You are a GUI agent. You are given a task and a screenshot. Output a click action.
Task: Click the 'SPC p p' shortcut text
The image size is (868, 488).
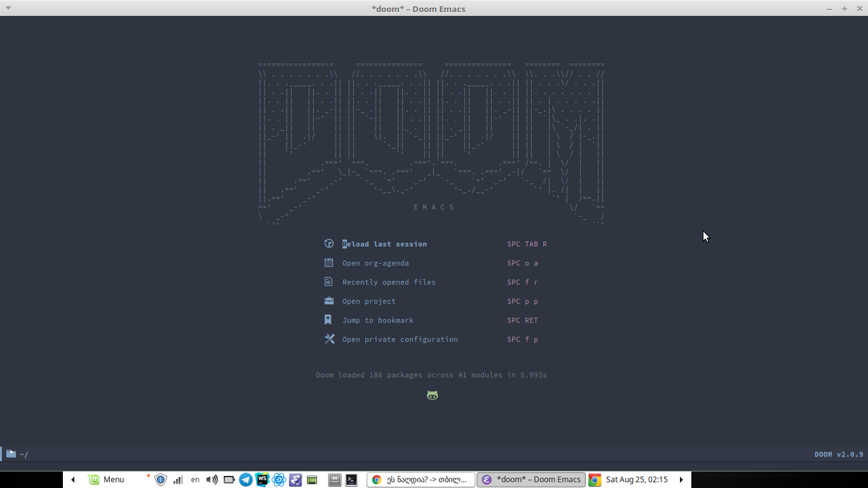[x=522, y=301]
